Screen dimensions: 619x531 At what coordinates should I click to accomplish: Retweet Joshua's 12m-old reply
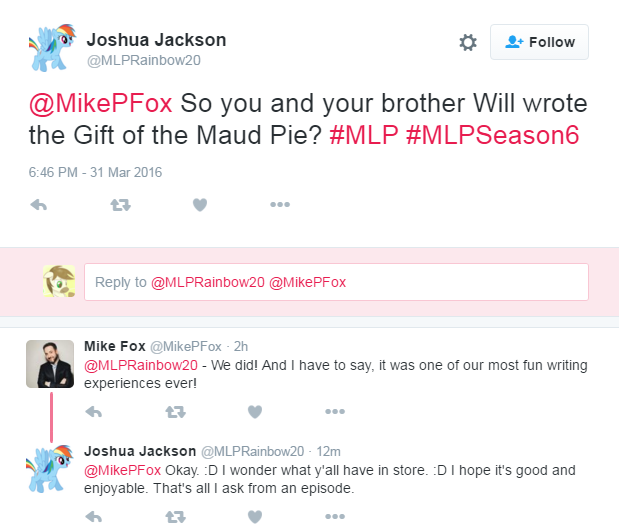coord(175,517)
